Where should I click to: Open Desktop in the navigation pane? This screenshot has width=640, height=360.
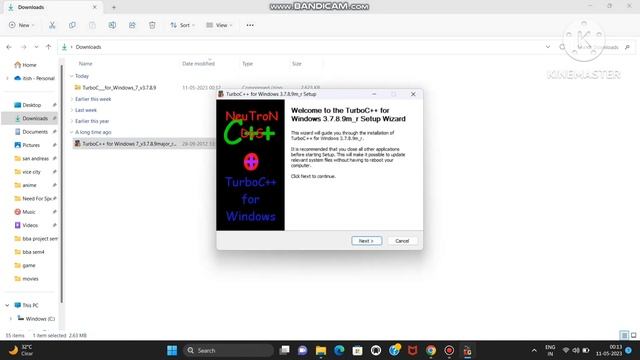28,105
